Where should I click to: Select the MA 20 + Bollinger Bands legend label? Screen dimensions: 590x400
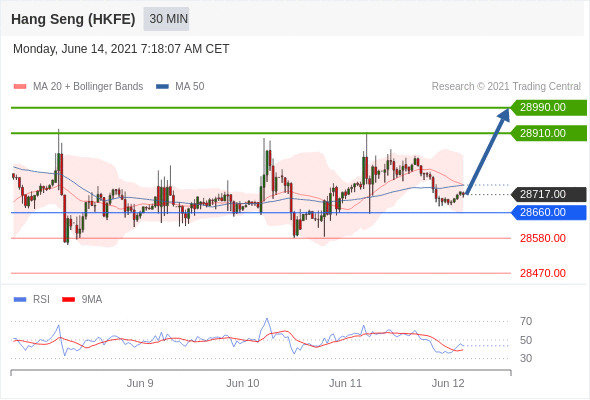click(88, 87)
